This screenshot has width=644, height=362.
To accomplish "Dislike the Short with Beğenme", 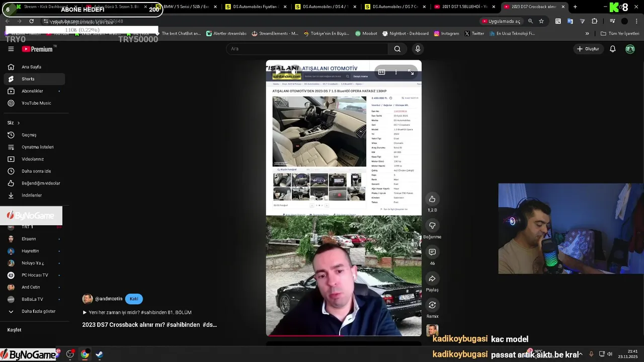I will (x=432, y=225).
